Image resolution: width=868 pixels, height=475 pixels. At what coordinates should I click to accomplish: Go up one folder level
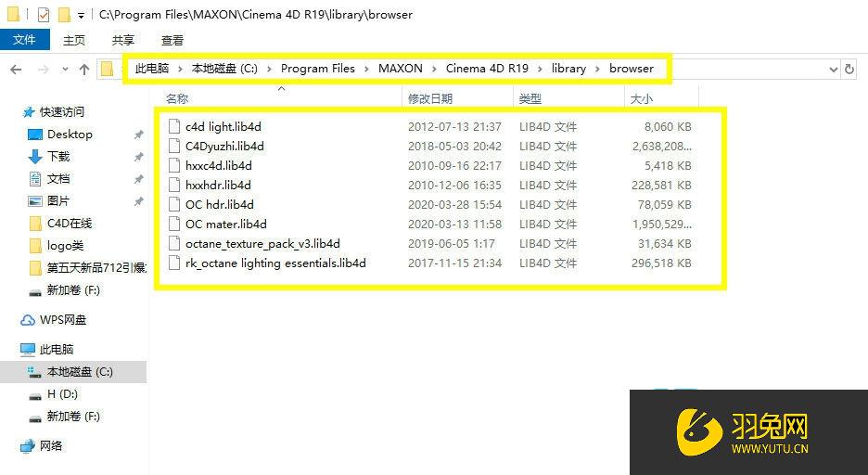click(x=84, y=70)
